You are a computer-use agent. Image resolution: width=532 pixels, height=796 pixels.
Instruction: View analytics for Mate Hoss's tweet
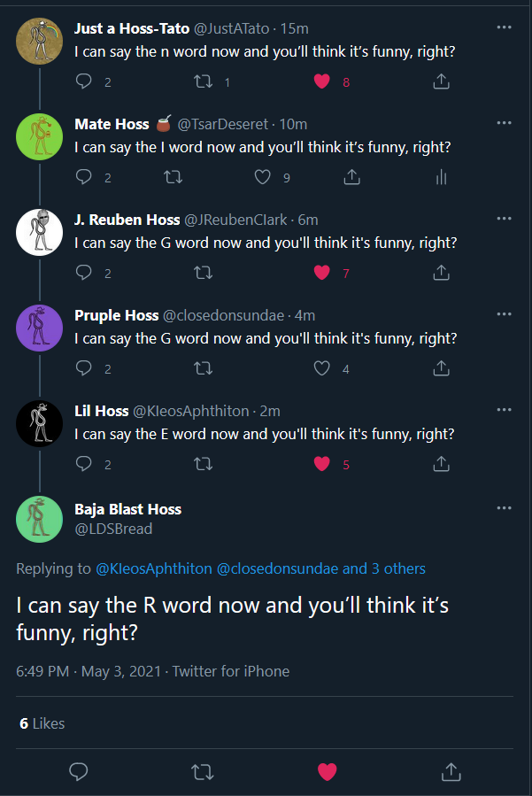441,177
